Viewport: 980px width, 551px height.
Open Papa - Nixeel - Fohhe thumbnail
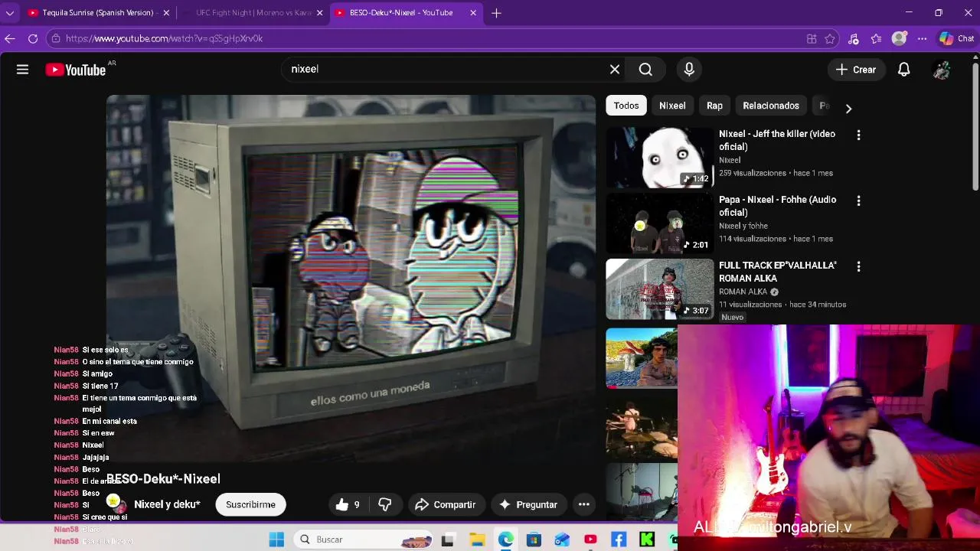[x=659, y=223]
